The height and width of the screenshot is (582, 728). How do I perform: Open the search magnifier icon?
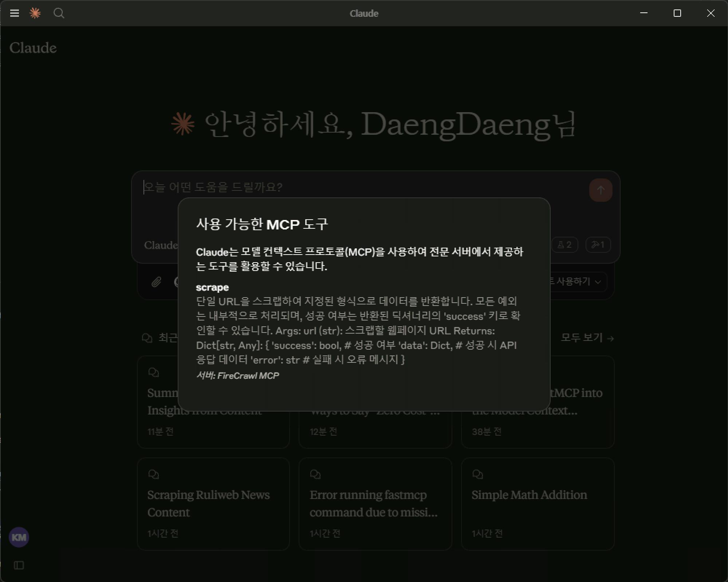59,13
